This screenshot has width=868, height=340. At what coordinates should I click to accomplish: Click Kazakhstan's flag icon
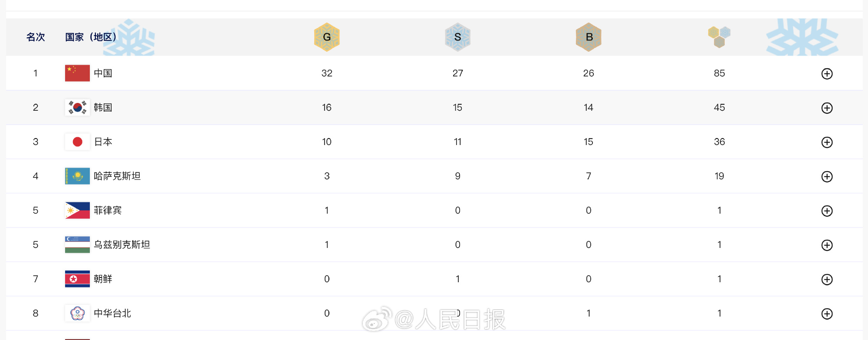coord(77,176)
